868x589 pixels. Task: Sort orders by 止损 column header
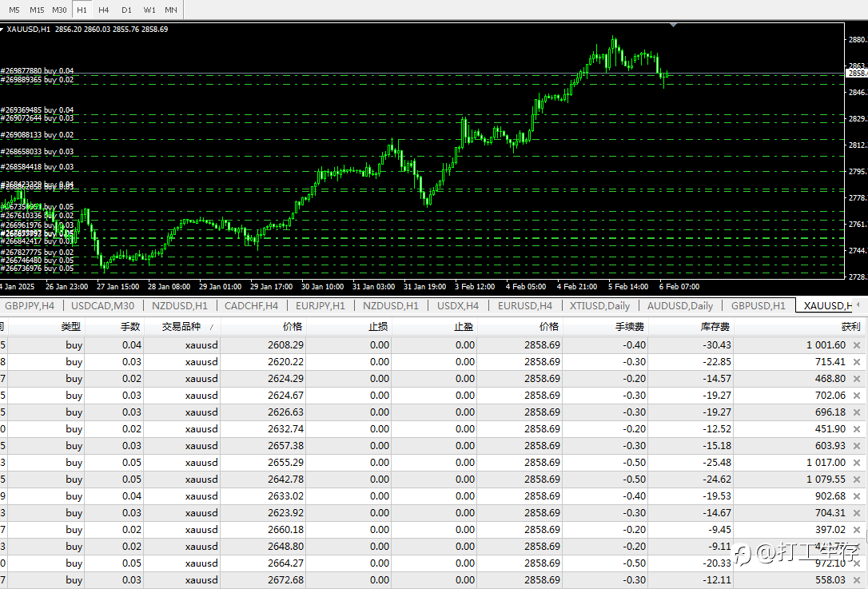(378, 327)
